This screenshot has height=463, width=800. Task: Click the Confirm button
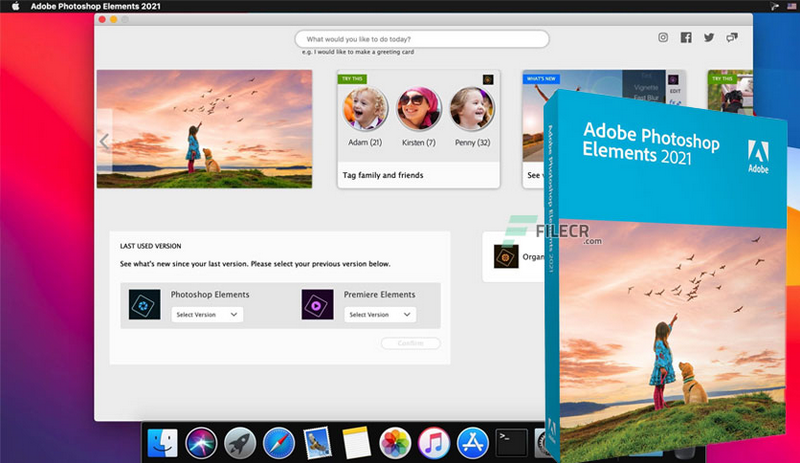(411, 343)
